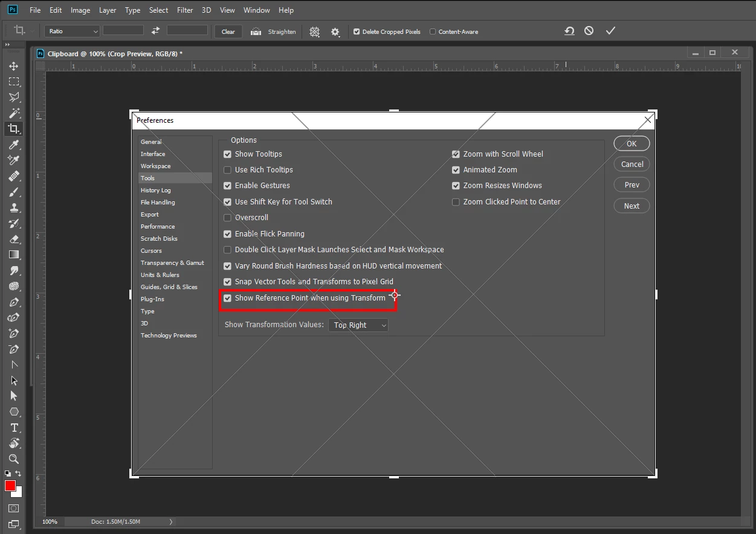Image resolution: width=756 pixels, height=534 pixels.
Task: Go to next preferences page
Action: tap(632, 206)
